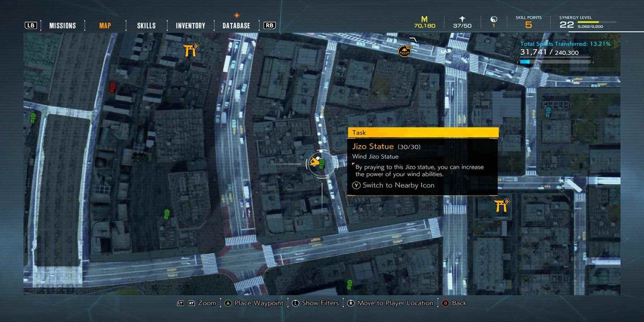Click the Total Spirits Transferred text
Image resolution: width=644 pixels, height=322 pixels.
coord(565,44)
